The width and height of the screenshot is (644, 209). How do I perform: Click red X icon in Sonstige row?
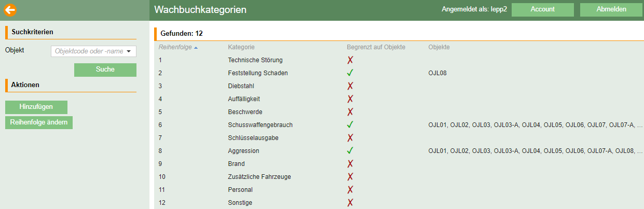click(350, 203)
